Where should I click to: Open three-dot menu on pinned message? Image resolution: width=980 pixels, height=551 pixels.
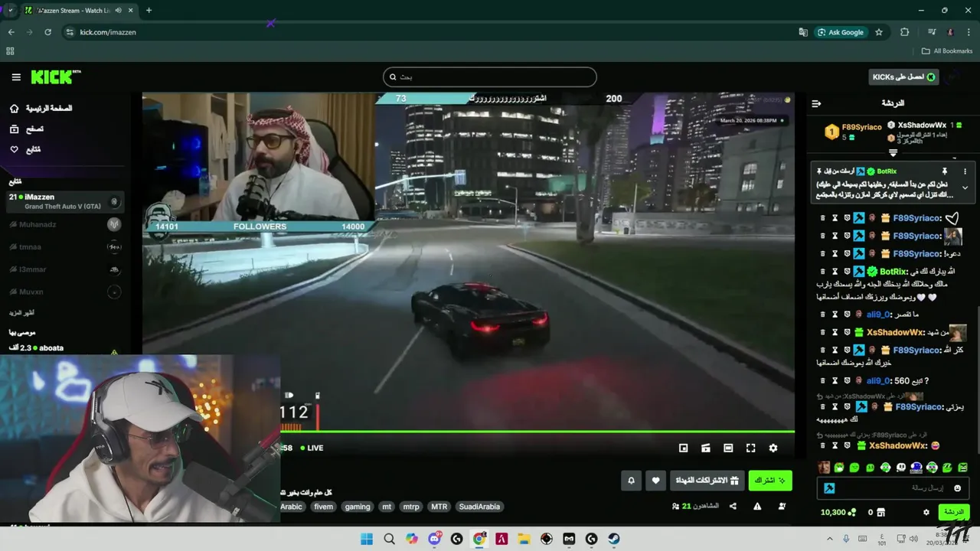tap(965, 171)
